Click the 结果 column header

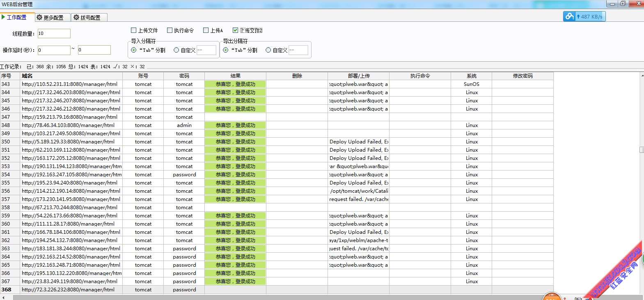[235, 76]
